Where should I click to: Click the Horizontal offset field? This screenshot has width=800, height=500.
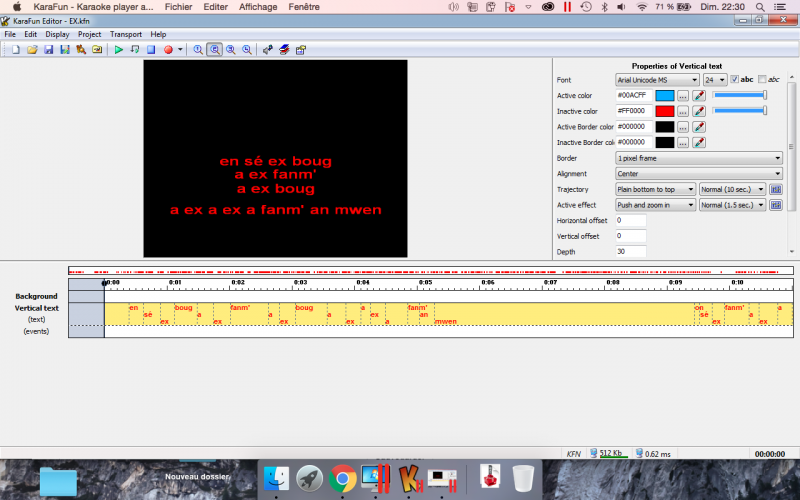631,220
